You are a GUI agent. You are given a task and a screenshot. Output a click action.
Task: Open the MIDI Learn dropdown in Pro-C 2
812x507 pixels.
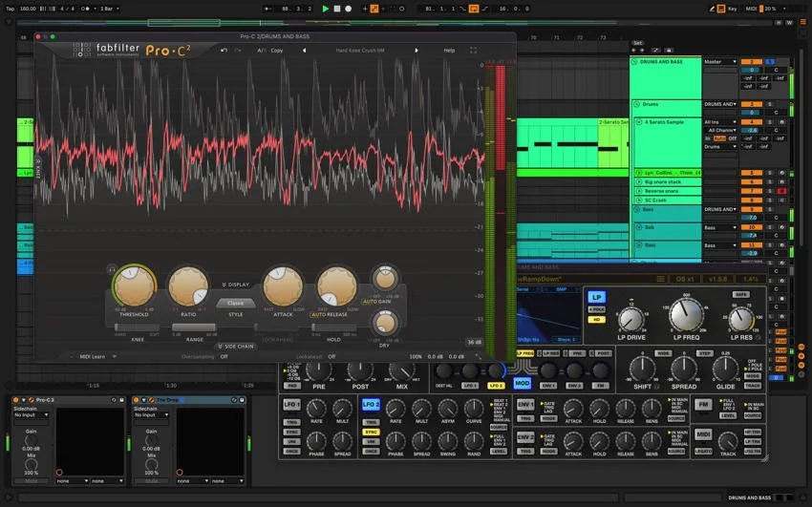[x=96, y=356]
